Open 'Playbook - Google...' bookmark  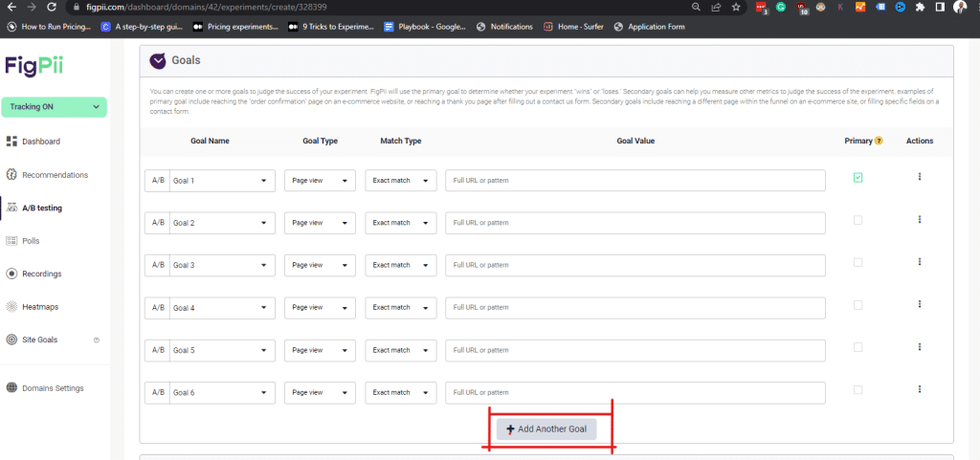[426, 27]
